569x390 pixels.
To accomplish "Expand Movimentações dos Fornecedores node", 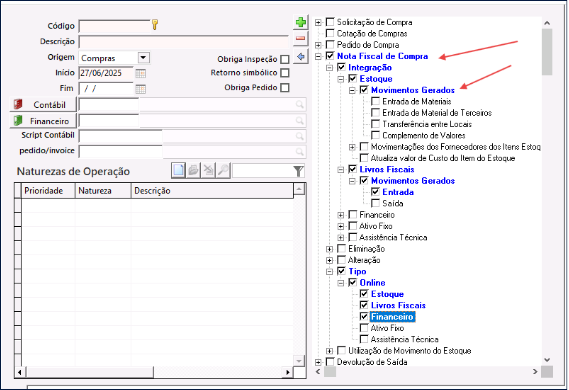I will click(x=352, y=147).
